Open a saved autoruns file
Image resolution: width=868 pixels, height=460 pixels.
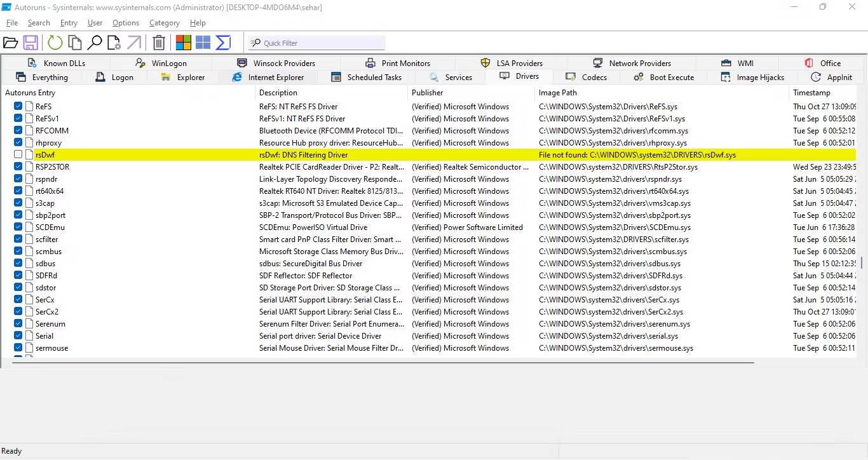point(11,42)
